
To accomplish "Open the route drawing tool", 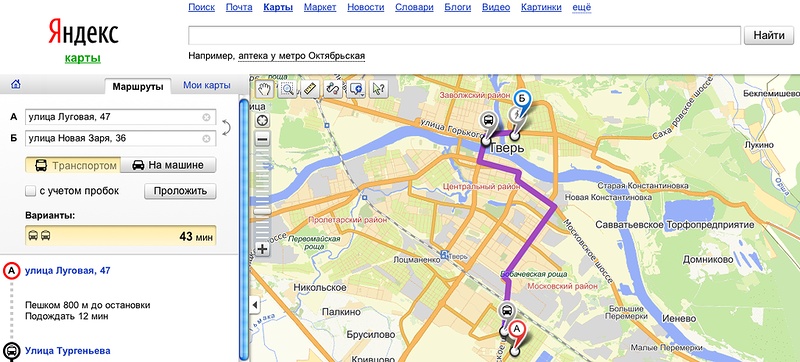I will click(333, 89).
